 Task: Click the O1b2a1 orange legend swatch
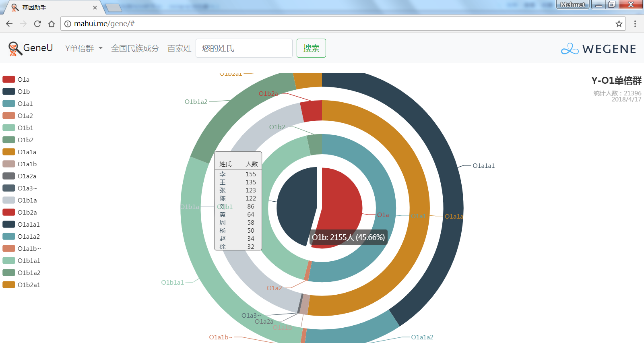tap(9, 285)
